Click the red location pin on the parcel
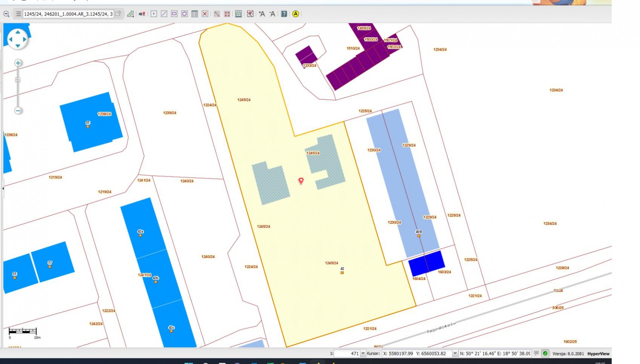This screenshot has height=364, width=640. click(x=301, y=181)
